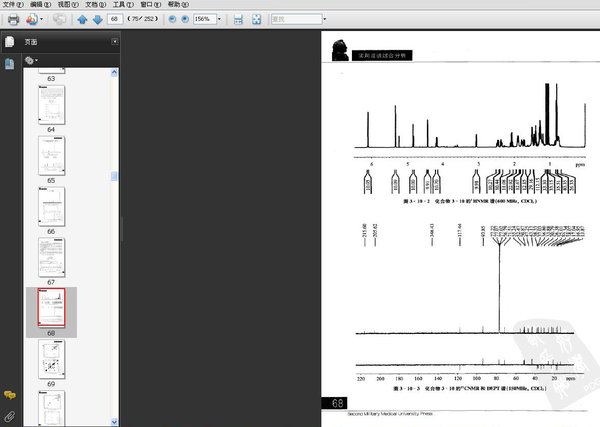Expand the arrow beside collaborate icon
Viewport: 600px width, 427px height.
click(42, 19)
